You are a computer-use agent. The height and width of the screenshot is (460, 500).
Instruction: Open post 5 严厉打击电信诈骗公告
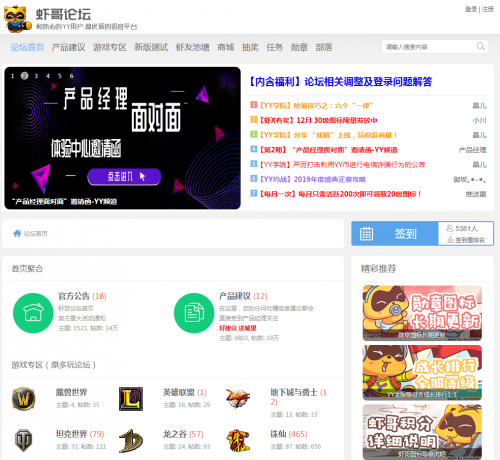coord(342,164)
